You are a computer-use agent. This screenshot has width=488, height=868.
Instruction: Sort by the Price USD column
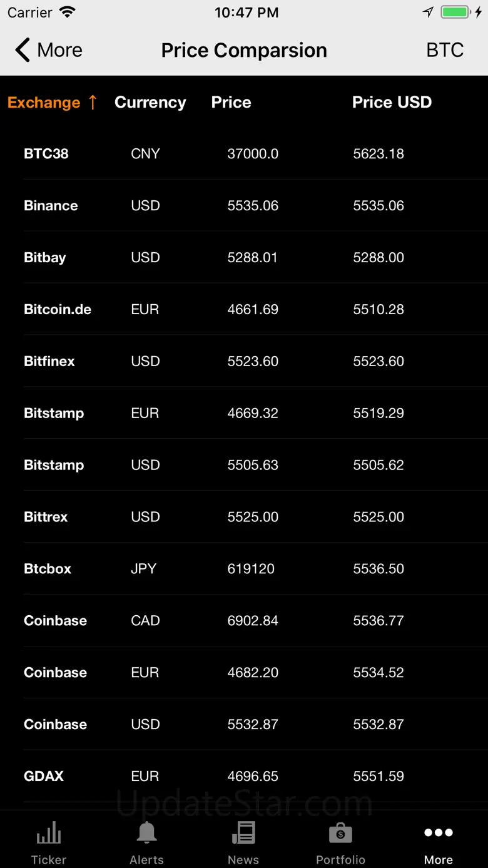pyautogui.click(x=392, y=103)
